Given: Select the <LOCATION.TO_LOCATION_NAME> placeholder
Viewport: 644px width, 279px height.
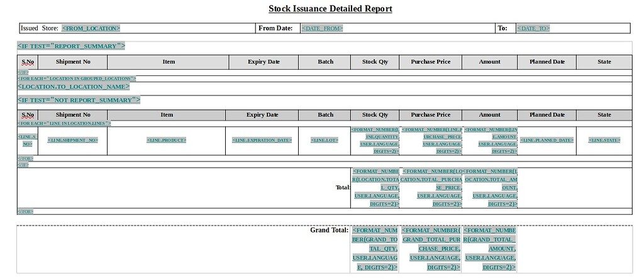Looking at the screenshot, I should 73,86.
